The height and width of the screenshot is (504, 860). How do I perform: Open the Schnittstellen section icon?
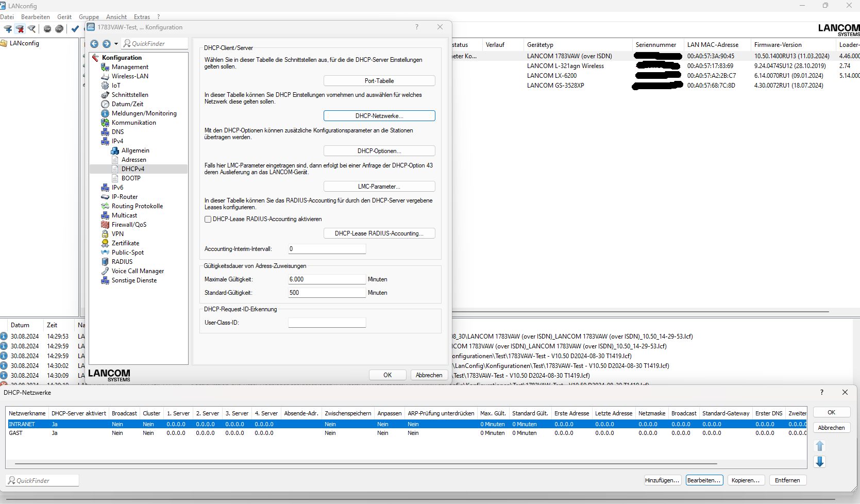point(105,95)
